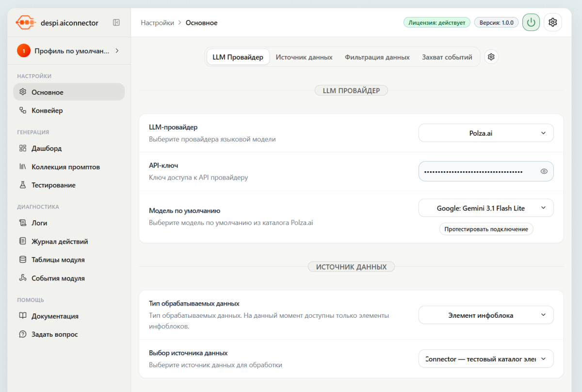
Task: Switch to the LLM Провайдер tab
Action: (238, 57)
